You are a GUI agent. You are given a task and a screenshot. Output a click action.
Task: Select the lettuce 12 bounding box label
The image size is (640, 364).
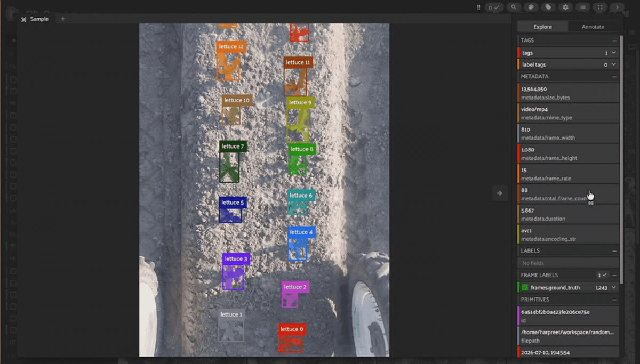click(231, 47)
